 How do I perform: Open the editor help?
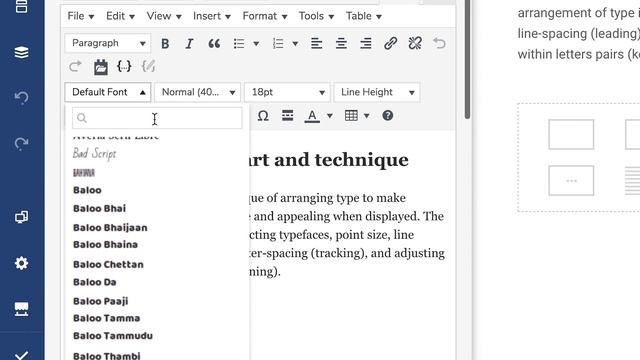tap(388, 116)
